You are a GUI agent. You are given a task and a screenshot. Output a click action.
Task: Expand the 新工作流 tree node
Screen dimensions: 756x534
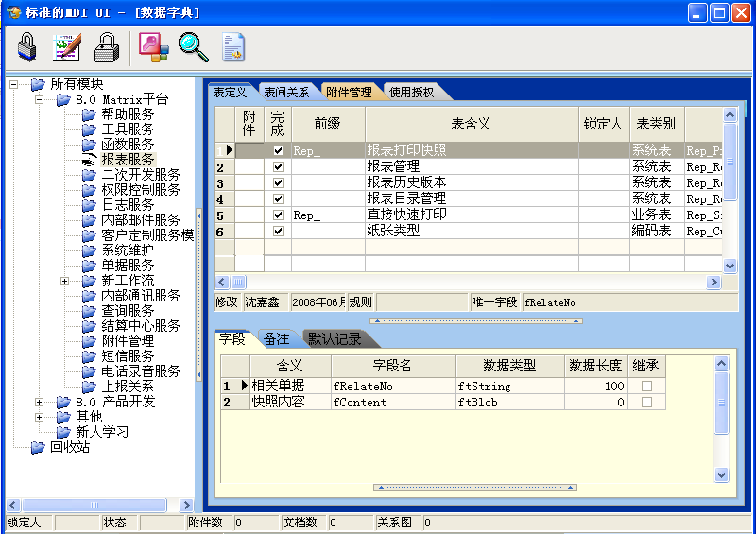(65, 281)
